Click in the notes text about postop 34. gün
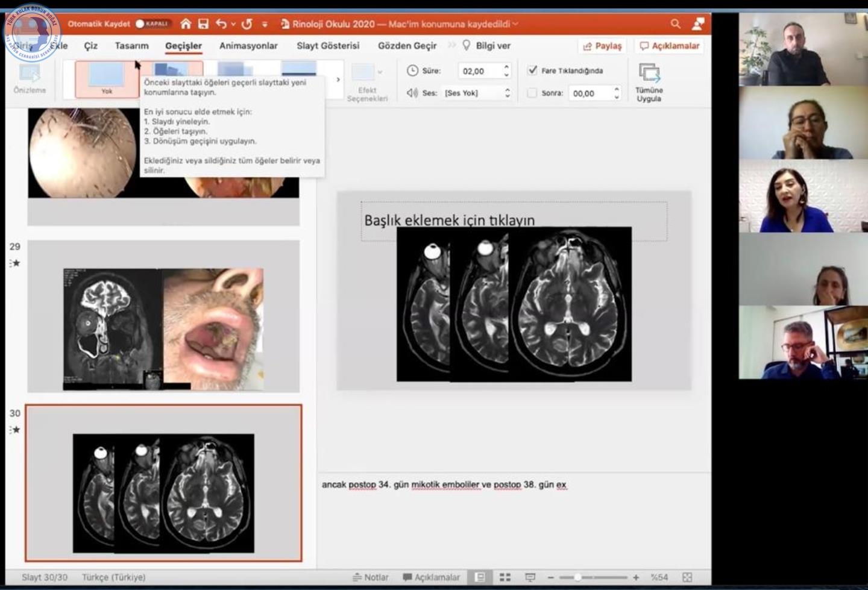This screenshot has height=590, width=868. (x=444, y=485)
